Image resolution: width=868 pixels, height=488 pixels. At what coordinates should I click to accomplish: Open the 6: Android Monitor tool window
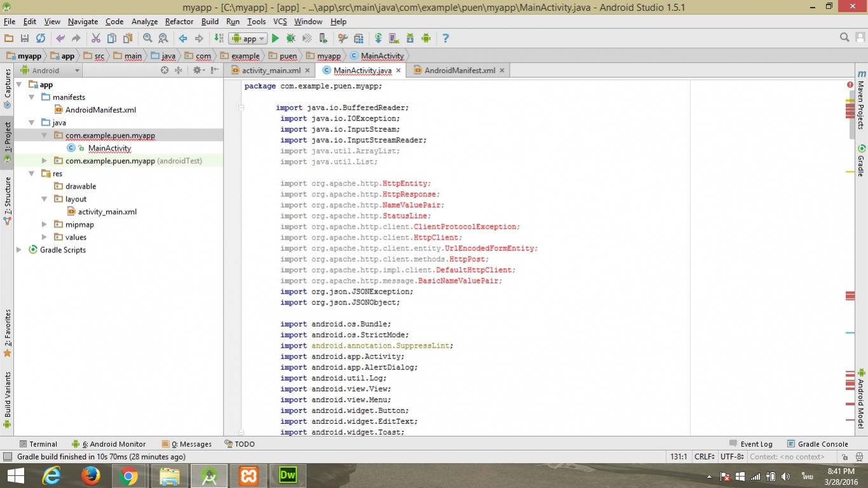point(109,444)
